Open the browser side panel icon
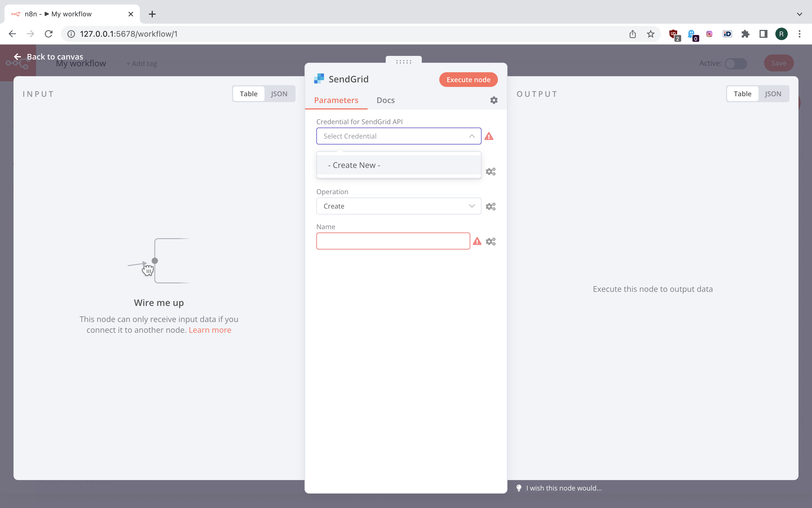The height and width of the screenshot is (508, 812). (763, 34)
